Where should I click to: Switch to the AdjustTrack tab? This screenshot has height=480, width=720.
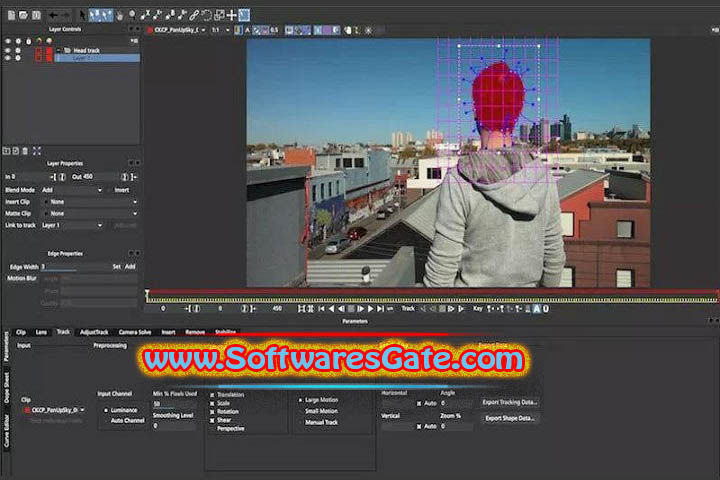[x=94, y=332]
